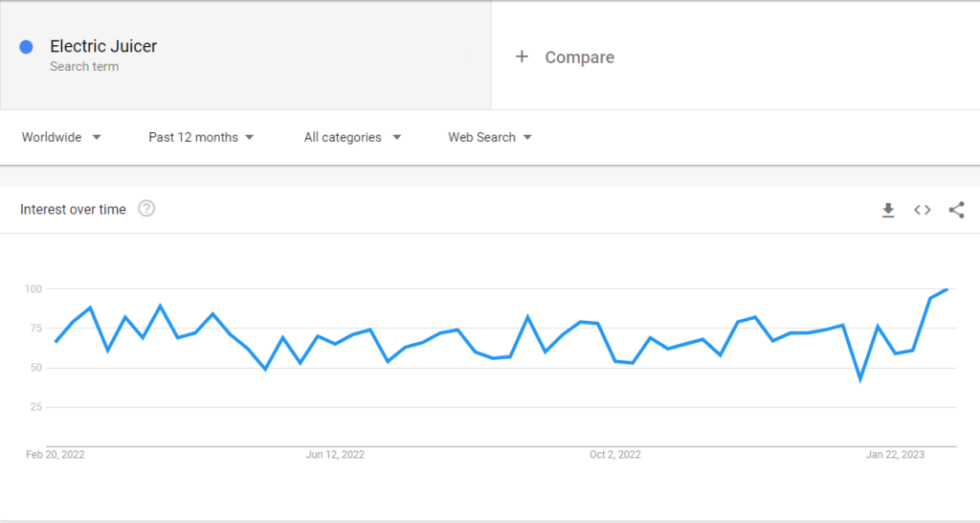This screenshot has width=980, height=523.
Task: Share the interest over time chart
Action: coord(956,210)
